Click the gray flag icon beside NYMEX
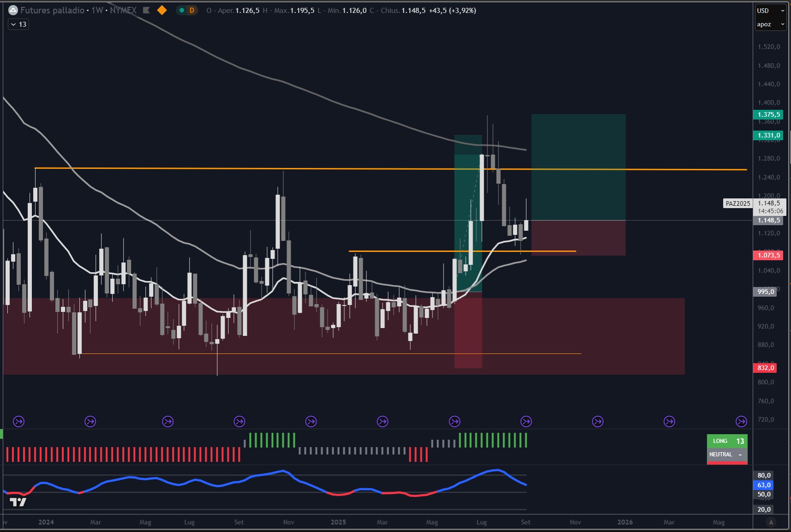 [x=146, y=10]
